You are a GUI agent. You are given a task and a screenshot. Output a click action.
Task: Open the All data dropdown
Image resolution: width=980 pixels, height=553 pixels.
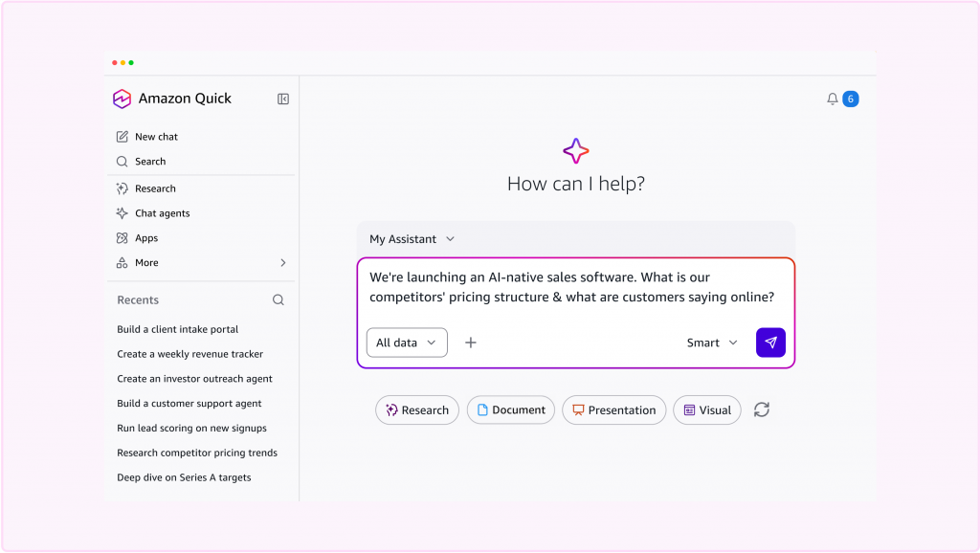pyautogui.click(x=407, y=343)
